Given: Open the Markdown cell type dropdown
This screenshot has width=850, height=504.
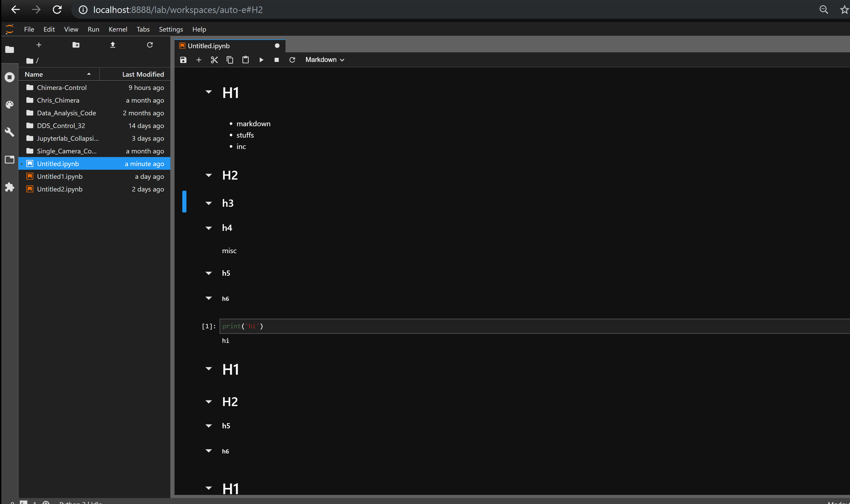Looking at the screenshot, I should [x=325, y=60].
